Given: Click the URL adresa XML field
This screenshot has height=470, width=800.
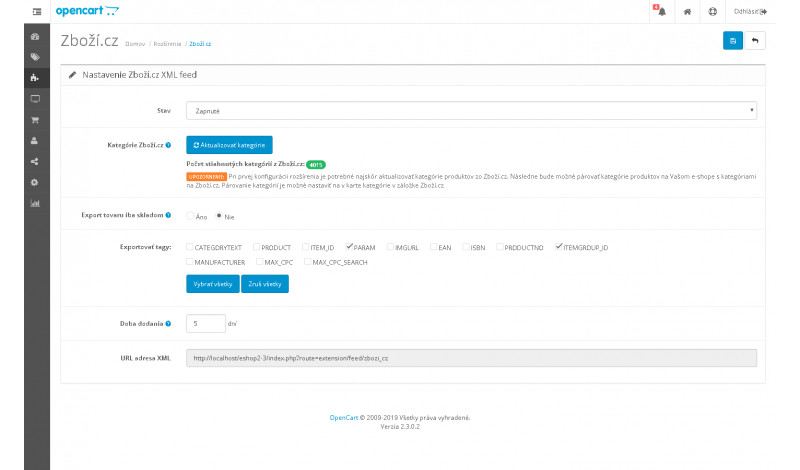Looking at the screenshot, I should pyautogui.click(x=471, y=358).
